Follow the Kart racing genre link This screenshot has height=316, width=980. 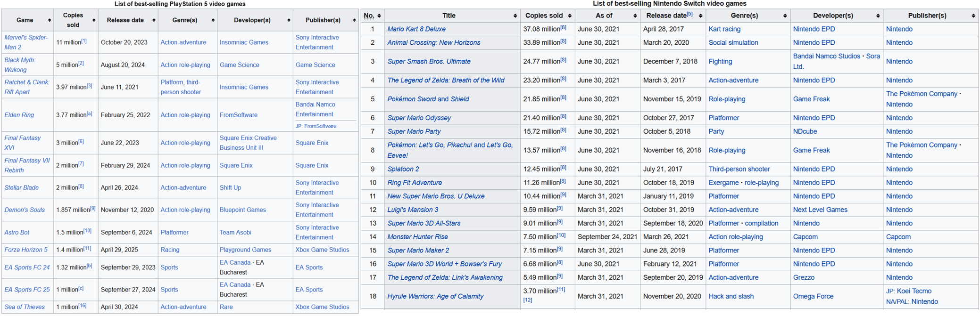724,29
